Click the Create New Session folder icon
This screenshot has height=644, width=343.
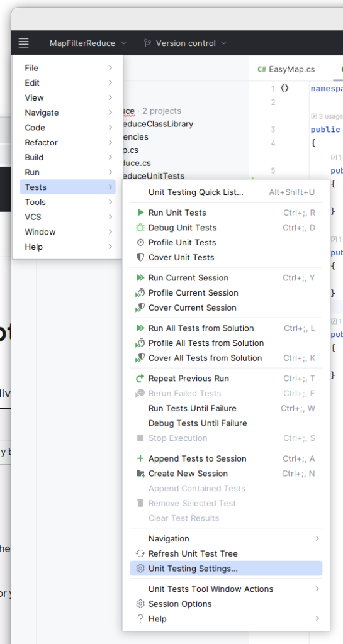[140, 474]
